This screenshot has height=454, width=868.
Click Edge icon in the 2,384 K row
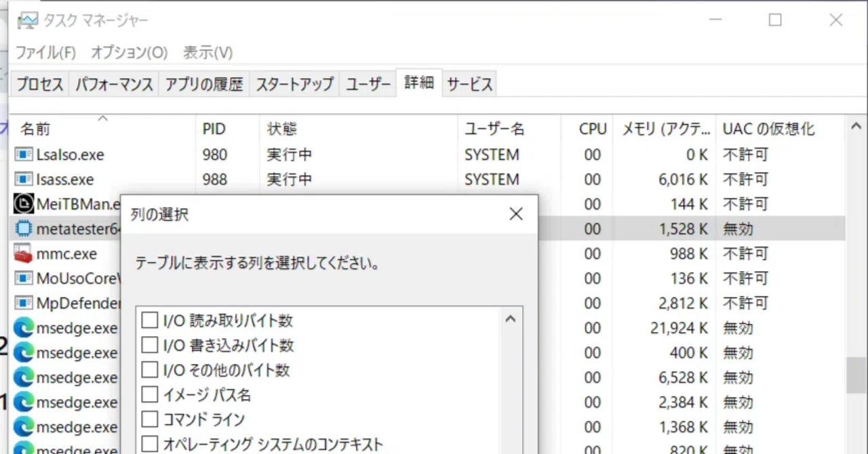(24, 403)
